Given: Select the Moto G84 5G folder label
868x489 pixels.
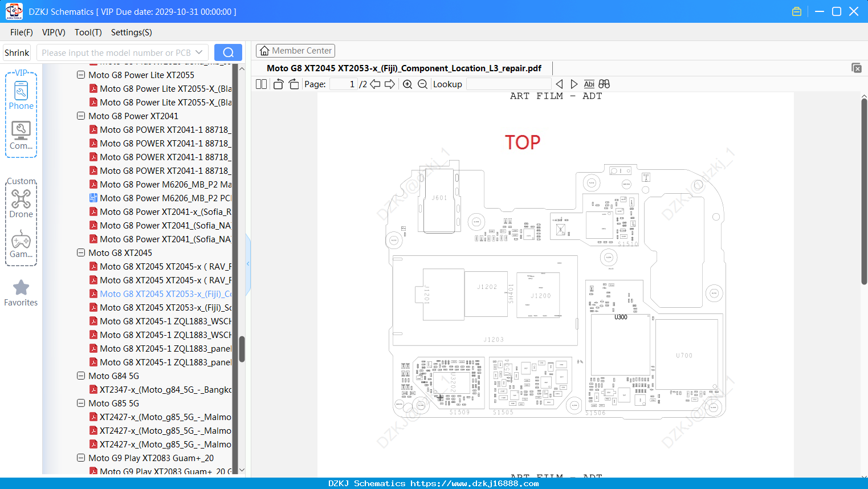Looking at the screenshot, I should point(113,376).
